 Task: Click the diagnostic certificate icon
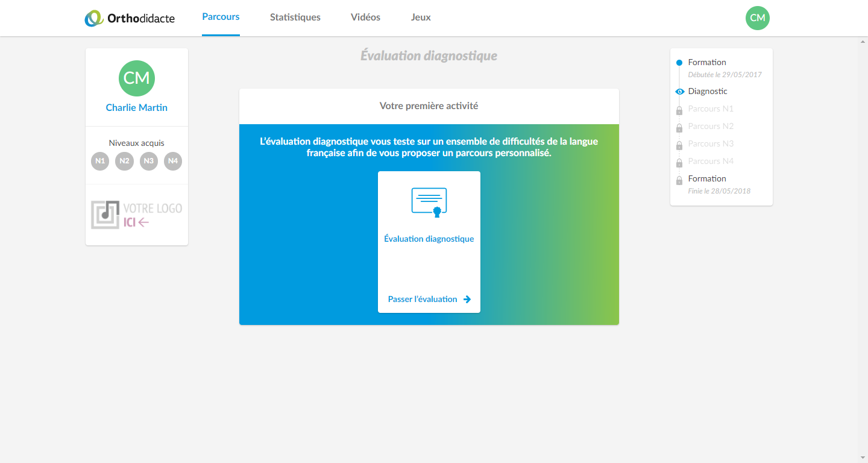click(429, 203)
